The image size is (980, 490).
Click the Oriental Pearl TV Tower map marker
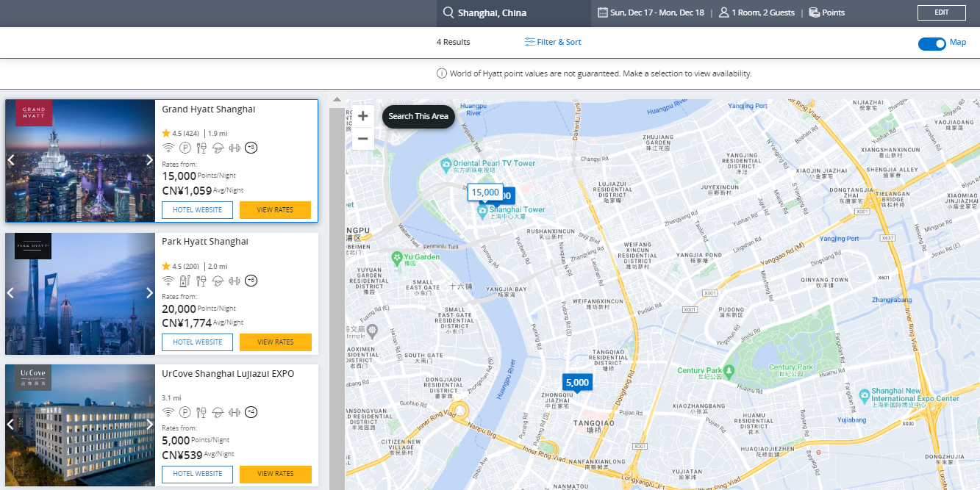pos(446,164)
